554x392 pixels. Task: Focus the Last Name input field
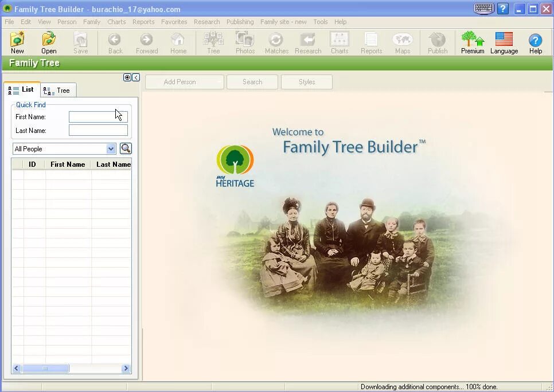[98, 130]
